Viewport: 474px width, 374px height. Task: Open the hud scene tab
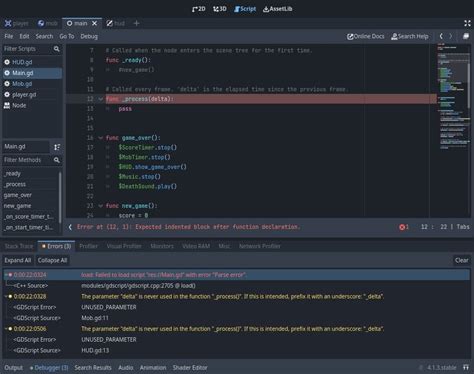coord(116,23)
